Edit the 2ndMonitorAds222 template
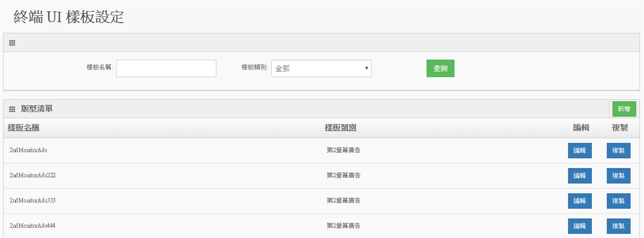 pyautogui.click(x=580, y=176)
